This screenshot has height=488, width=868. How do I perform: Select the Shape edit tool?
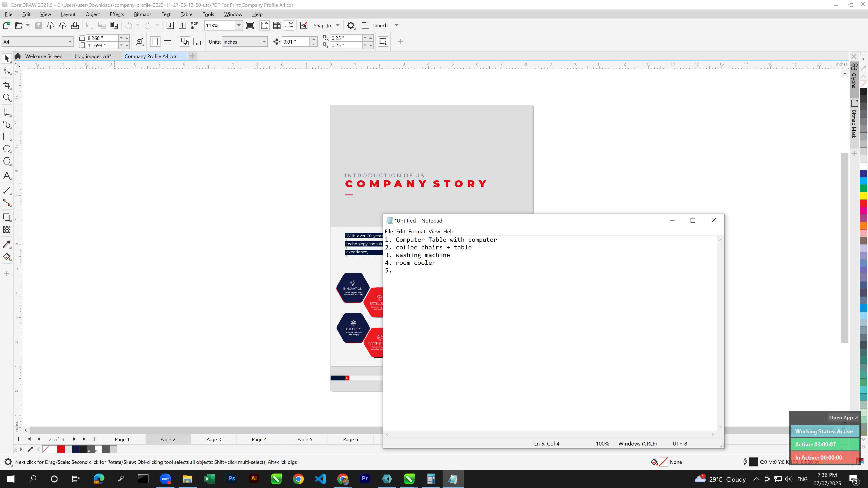pyautogui.click(x=7, y=71)
